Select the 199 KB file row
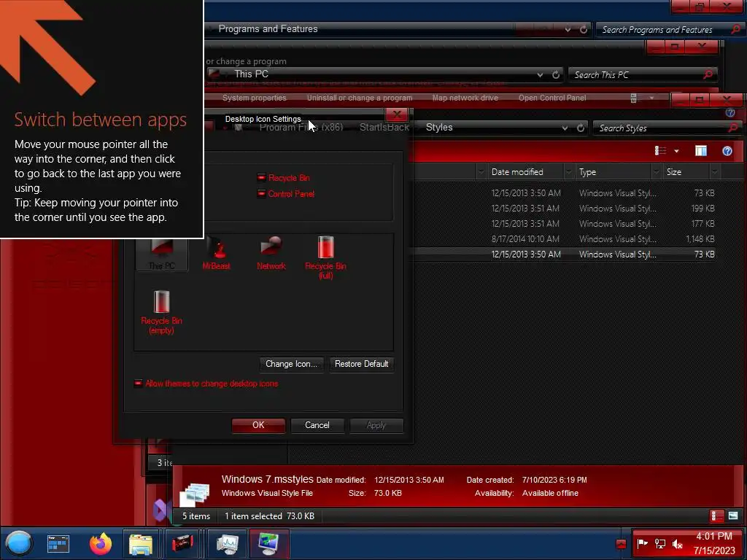Image resolution: width=747 pixels, height=560 pixels. click(x=564, y=208)
